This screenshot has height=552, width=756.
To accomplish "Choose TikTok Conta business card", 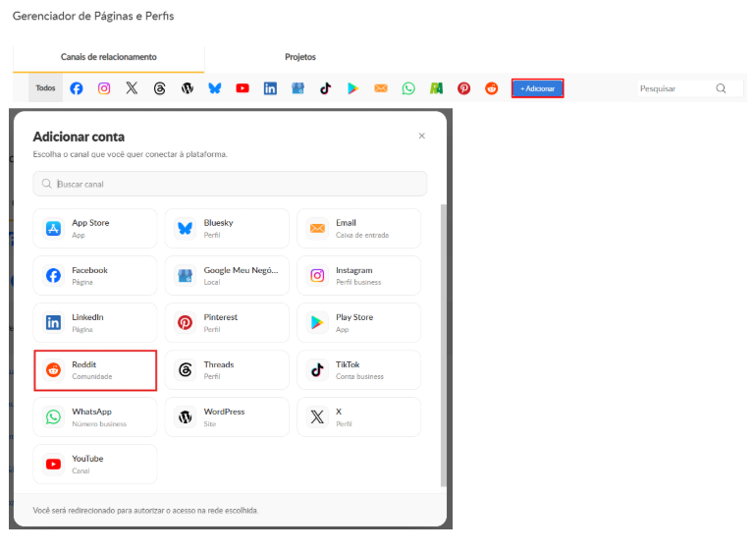I will [358, 370].
